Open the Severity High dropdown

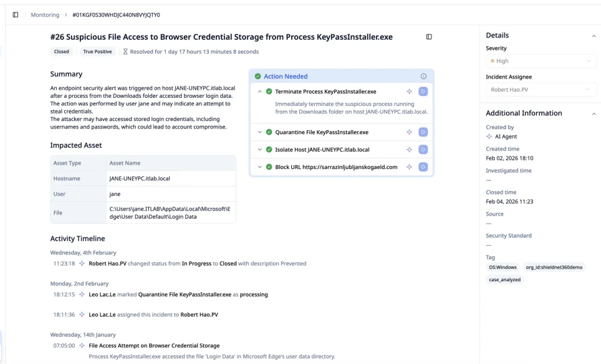click(x=541, y=61)
